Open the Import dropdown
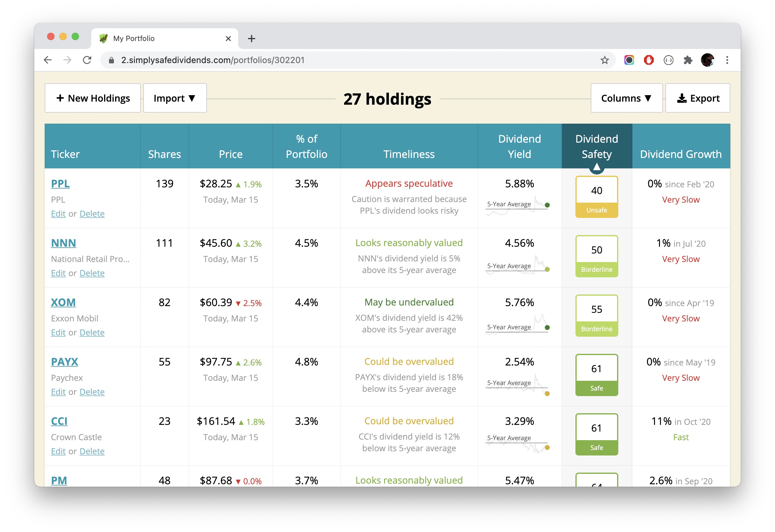Image resolution: width=775 pixels, height=532 pixels. point(175,98)
